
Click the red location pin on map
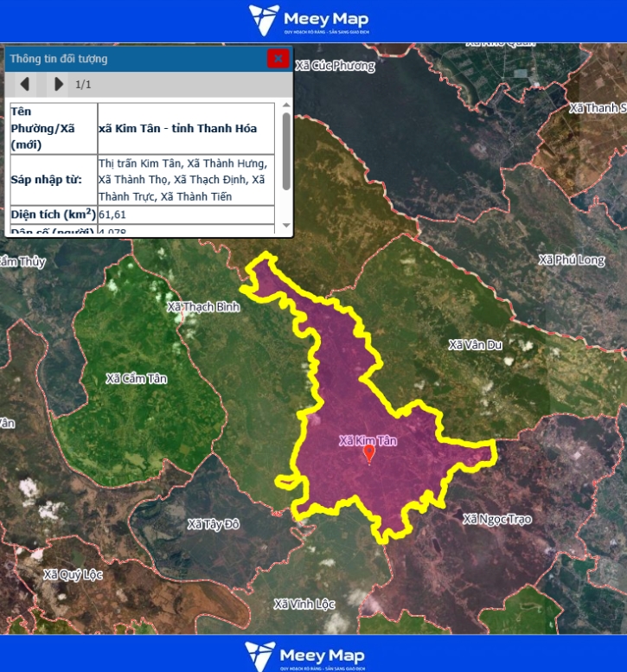tap(369, 454)
